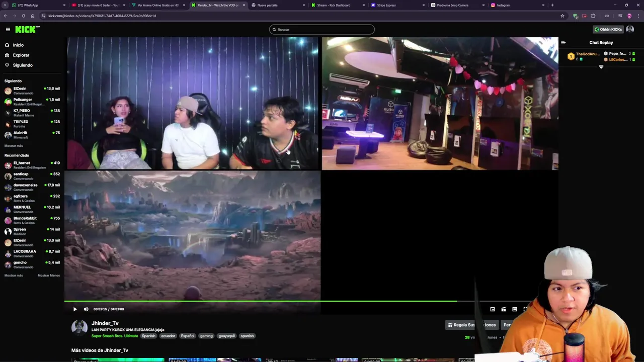This screenshot has width=644, height=362.
Task: Open Jhinder_Tv channel name link
Action: (105, 323)
